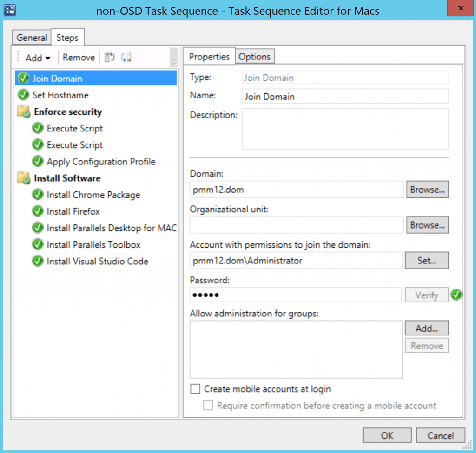Enable Create mobile accounts at login
This screenshot has height=453, width=476.
click(x=195, y=389)
